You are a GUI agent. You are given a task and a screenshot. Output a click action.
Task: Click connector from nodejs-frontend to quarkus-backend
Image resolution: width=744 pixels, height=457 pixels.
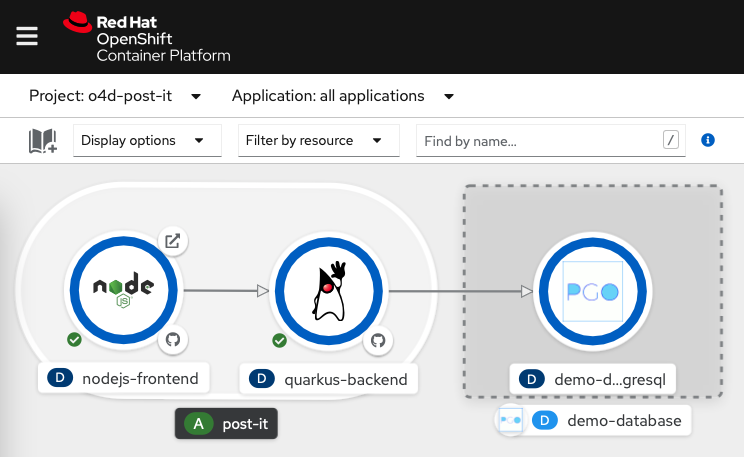coord(226,290)
